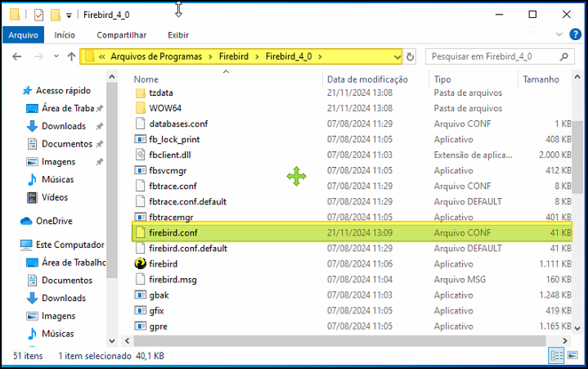The image size is (588, 369).
Task: Click the New Folder quick access icon
Action: [x=56, y=15]
